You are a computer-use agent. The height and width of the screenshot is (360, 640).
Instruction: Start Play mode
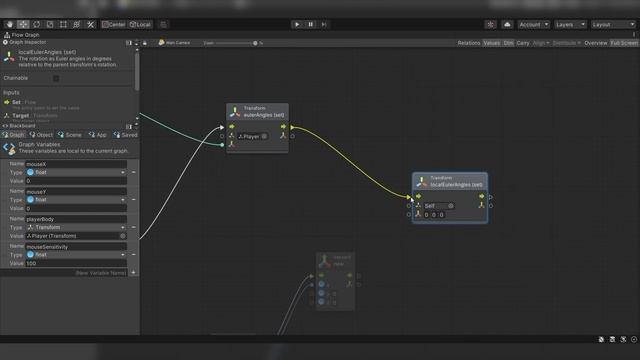[x=297, y=24]
